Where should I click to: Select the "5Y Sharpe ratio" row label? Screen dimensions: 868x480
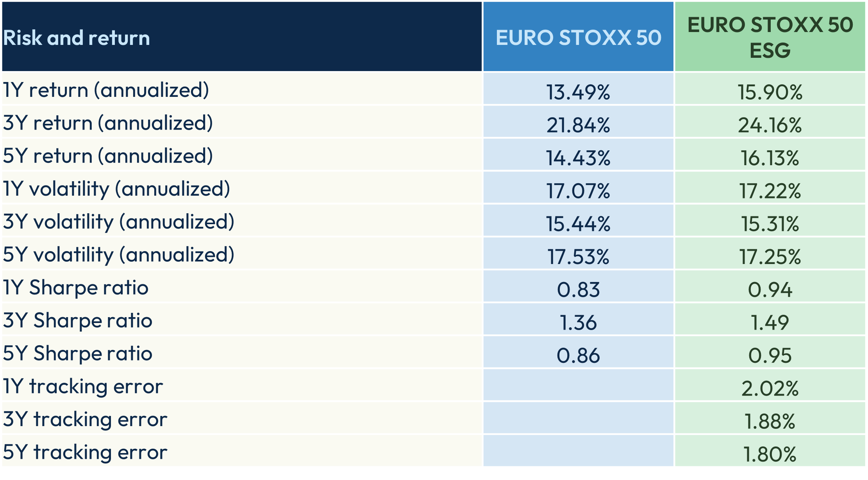(x=77, y=353)
